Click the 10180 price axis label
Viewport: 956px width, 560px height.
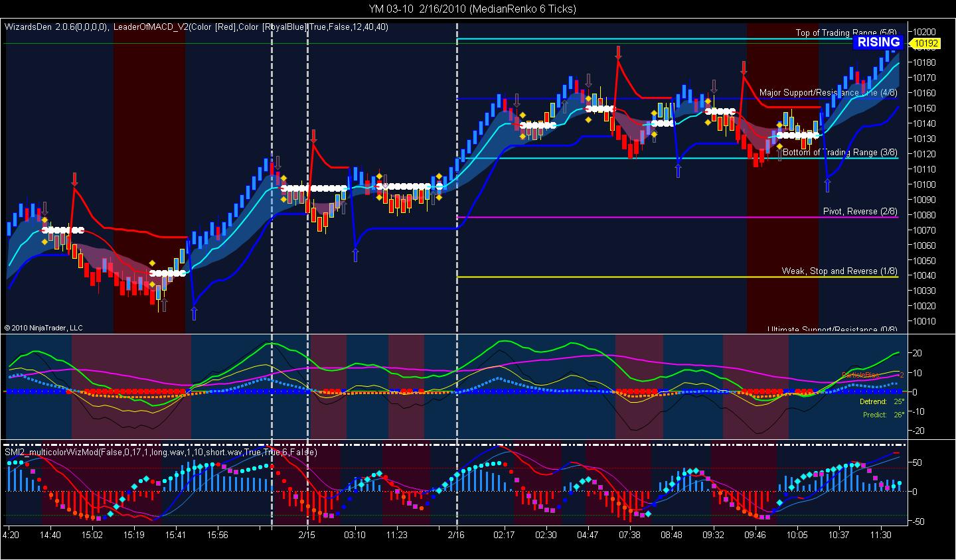pyautogui.click(x=924, y=62)
